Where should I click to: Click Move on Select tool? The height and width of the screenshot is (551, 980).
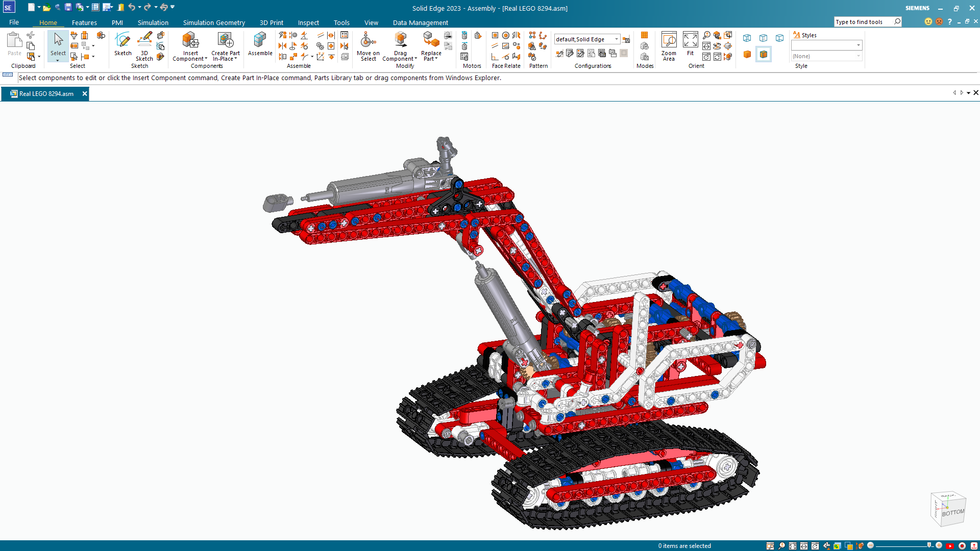click(368, 46)
